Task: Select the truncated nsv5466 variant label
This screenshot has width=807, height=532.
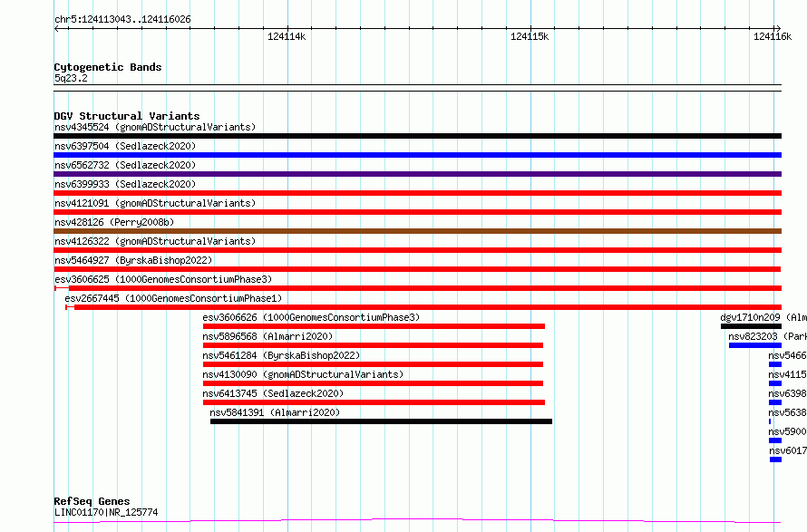Action: click(787, 355)
